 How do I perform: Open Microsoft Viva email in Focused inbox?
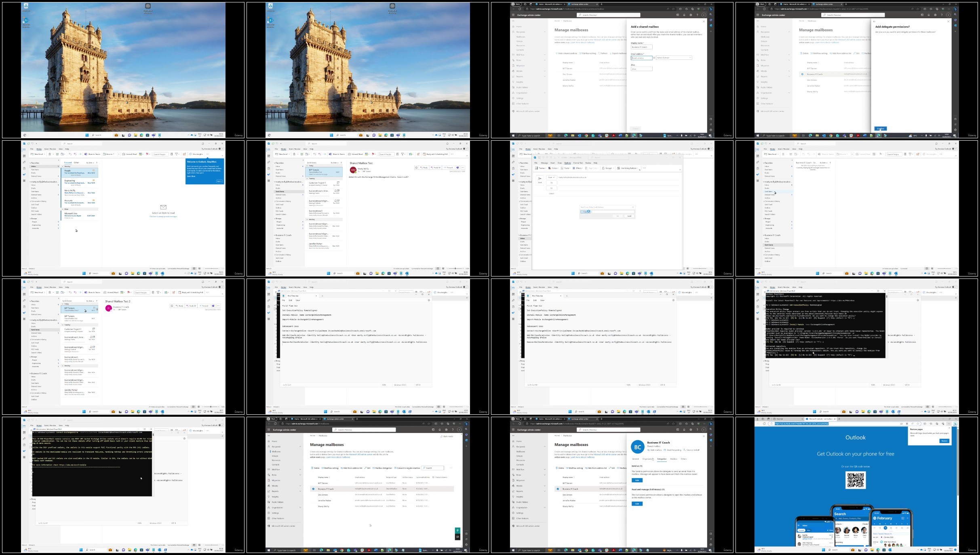(x=79, y=215)
